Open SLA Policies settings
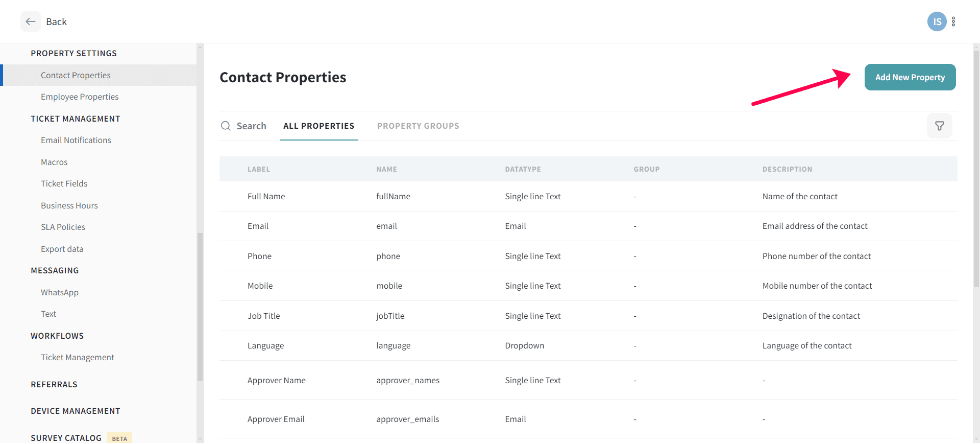The image size is (980, 444). click(x=63, y=227)
